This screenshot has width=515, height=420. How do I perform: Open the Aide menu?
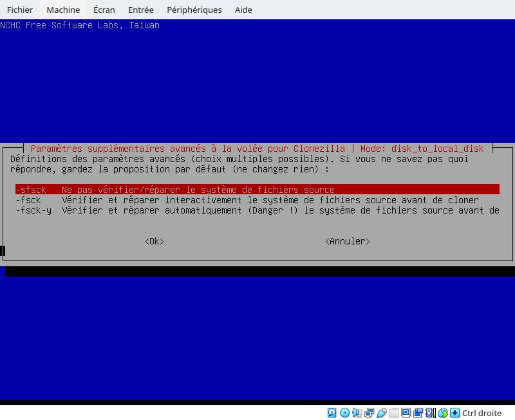pyautogui.click(x=243, y=10)
